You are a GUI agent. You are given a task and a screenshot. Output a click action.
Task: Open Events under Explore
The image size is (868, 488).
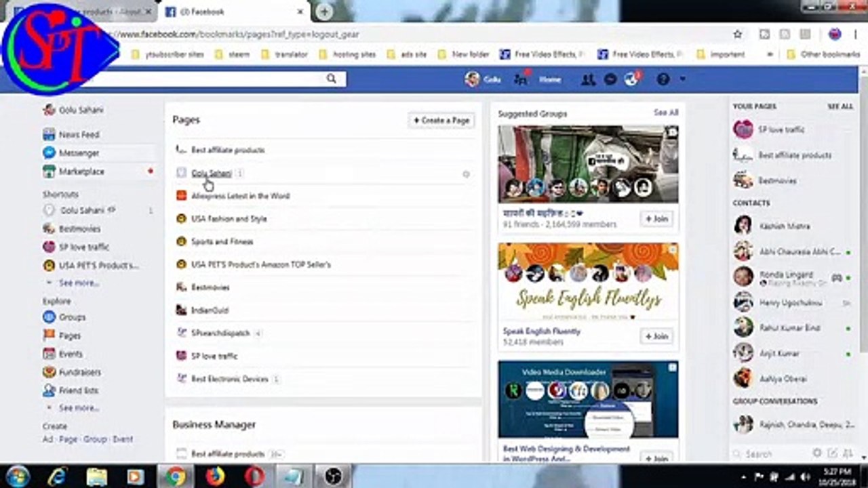coord(71,354)
